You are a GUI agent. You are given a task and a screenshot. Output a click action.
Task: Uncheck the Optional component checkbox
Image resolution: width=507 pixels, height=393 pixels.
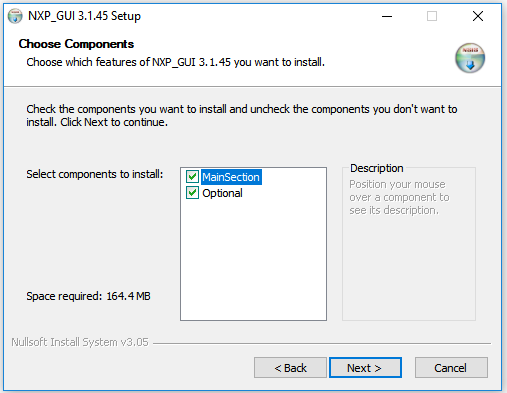(x=192, y=193)
